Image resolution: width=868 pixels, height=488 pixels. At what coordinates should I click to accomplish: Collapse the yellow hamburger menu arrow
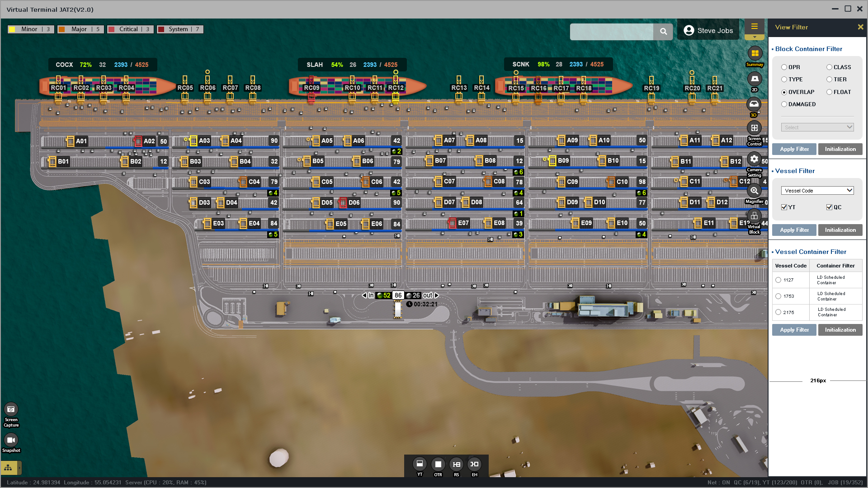(x=754, y=37)
